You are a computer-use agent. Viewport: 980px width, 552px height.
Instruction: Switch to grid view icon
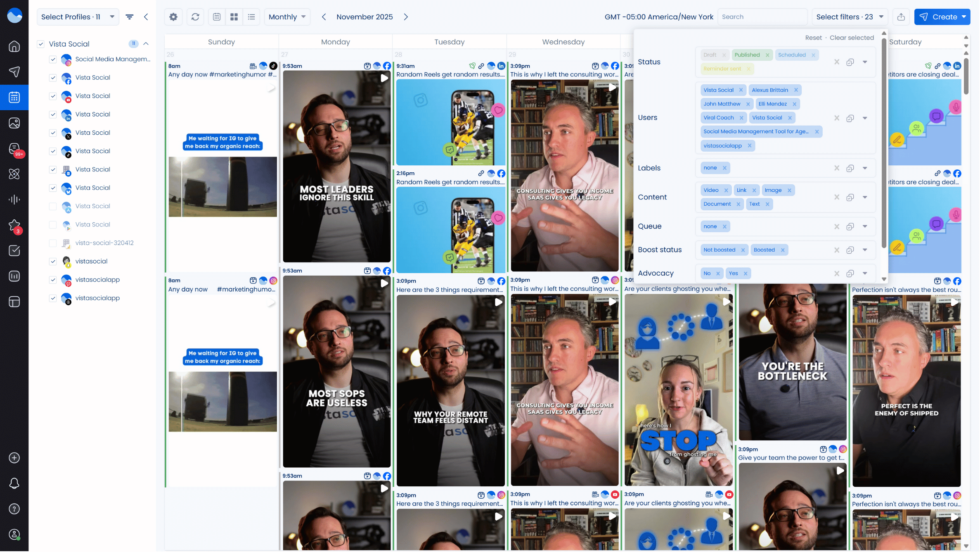pyautogui.click(x=234, y=17)
